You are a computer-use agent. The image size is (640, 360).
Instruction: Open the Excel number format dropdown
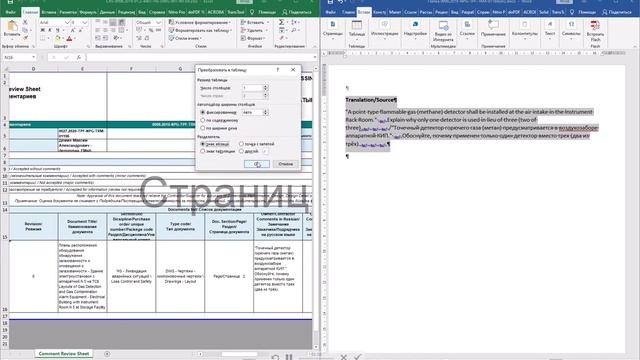[158, 22]
